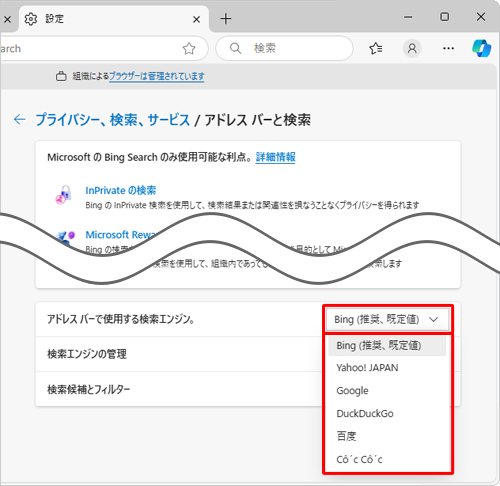Close the 設定 tab
The image size is (500, 486).
(x=196, y=19)
